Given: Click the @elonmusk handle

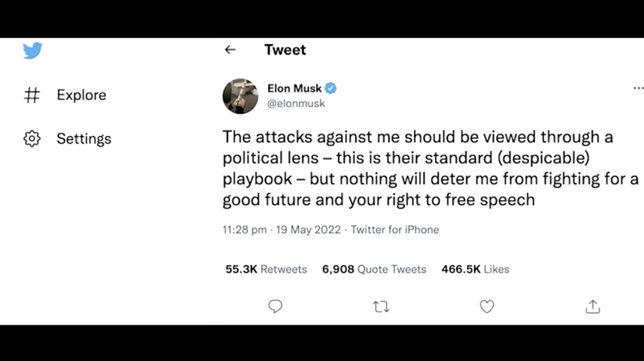Looking at the screenshot, I should (x=296, y=104).
